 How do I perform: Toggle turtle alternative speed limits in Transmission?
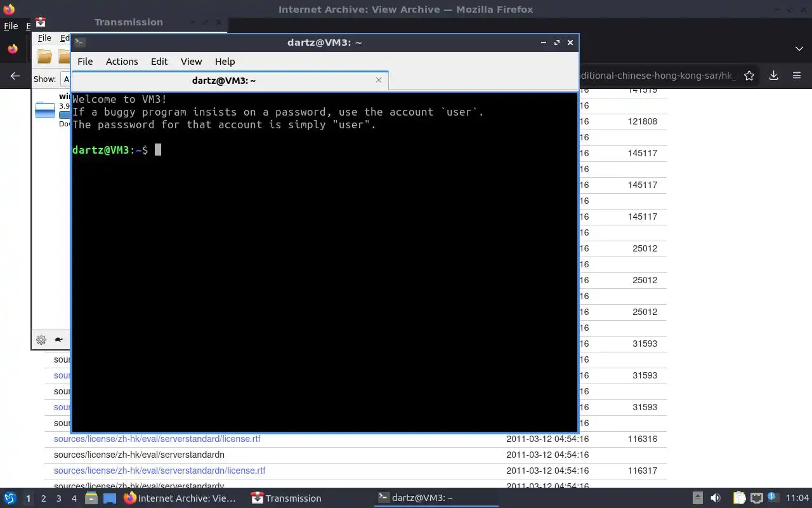(x=59, y=340)
